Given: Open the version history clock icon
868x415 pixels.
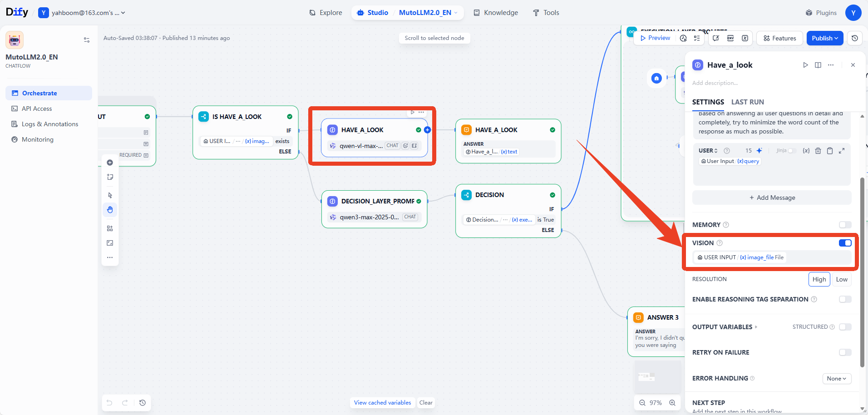Looking at the screenshot, I should pyautogui.click(x=855, y=38).
